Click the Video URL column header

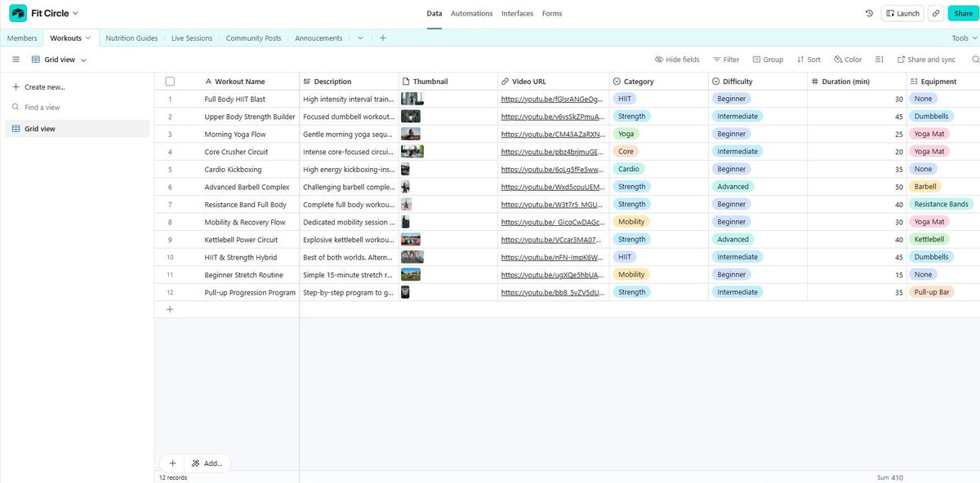[x=554, y=82]
